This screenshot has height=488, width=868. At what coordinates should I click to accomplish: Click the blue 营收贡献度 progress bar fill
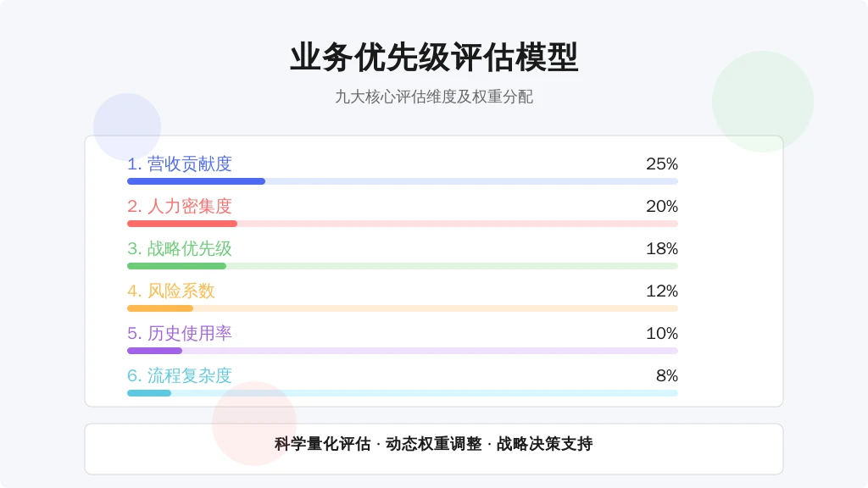tap(196, 181)
